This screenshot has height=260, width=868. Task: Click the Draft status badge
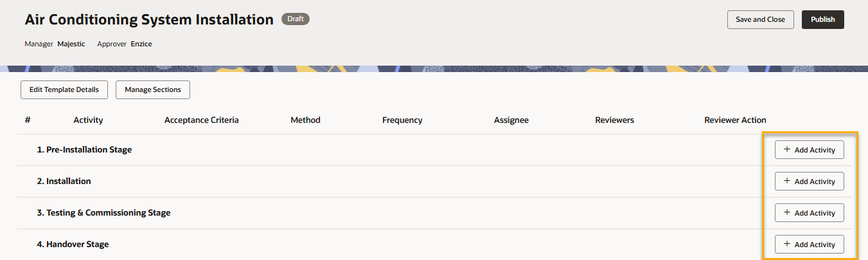point(296,19)
